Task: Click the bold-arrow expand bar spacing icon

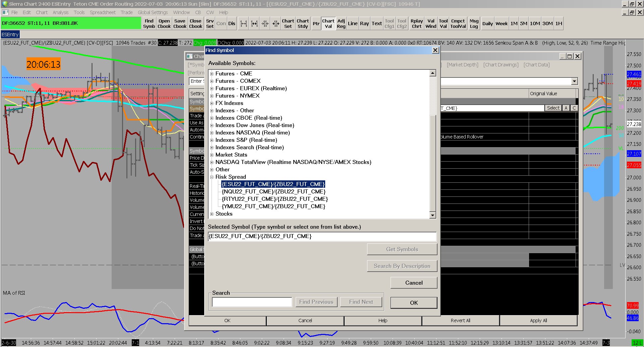Action: click(254, 23)
